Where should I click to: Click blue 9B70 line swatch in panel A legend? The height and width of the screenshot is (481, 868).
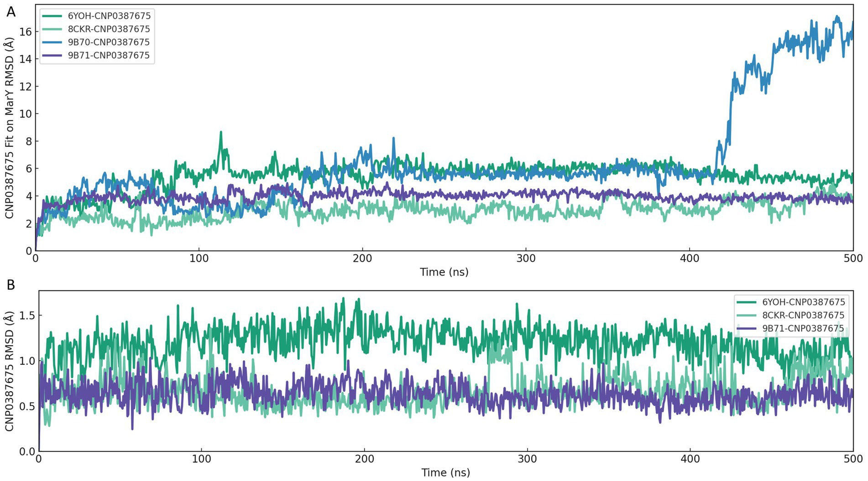point(52,42)
